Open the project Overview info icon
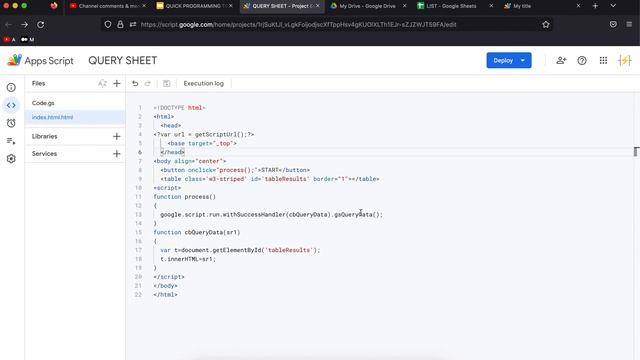 [11, 87]
